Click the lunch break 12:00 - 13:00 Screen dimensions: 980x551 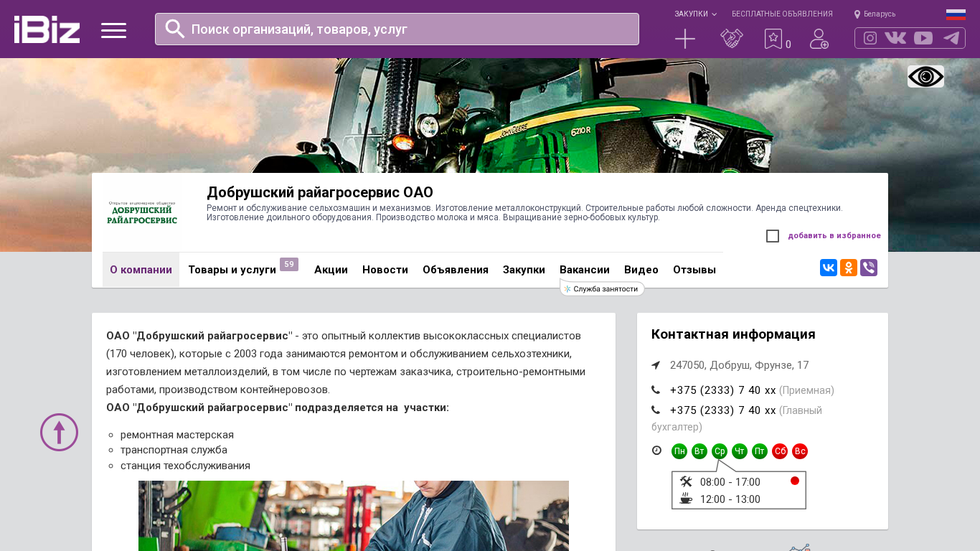click(730, 499)
